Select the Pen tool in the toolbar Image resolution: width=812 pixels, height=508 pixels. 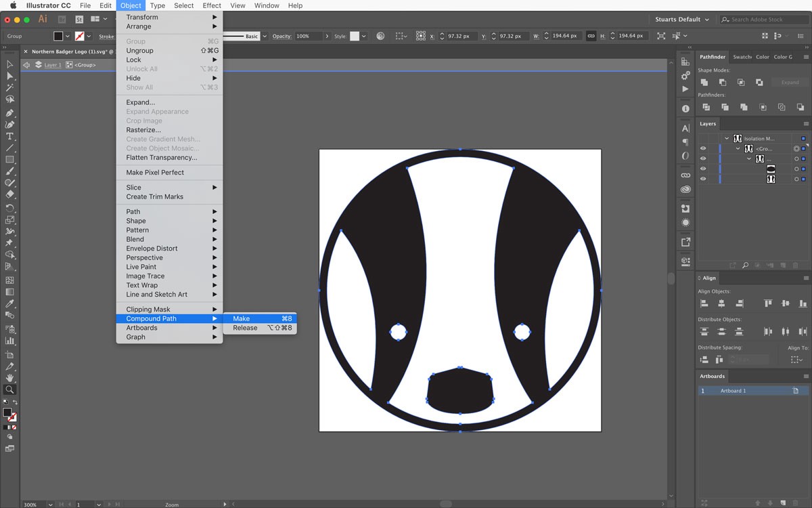pyautogui.click(x=9, y=113)
